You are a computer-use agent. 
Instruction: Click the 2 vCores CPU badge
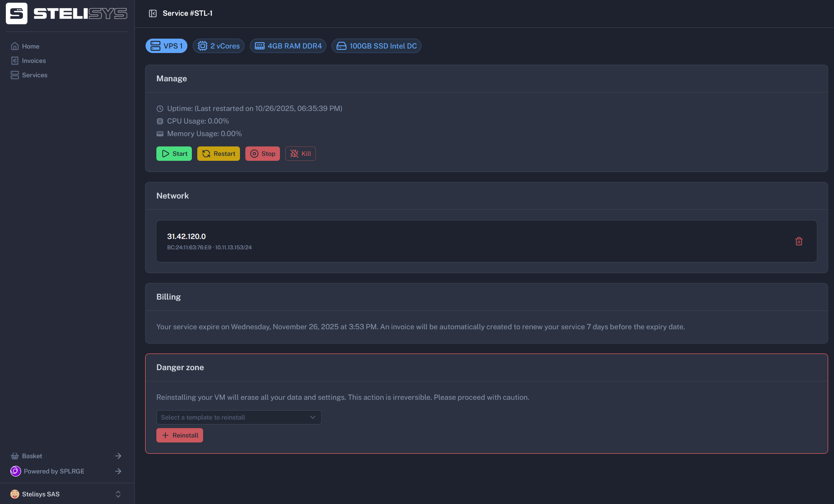click(x=218, y=46)
